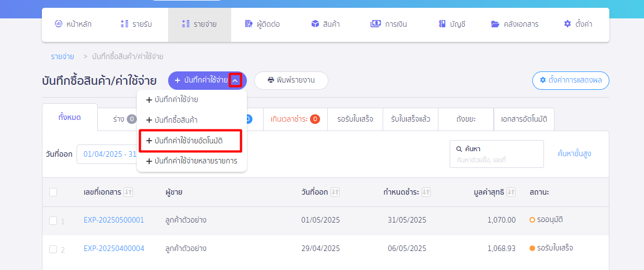
Task: Click the สถานะ column header
Action: click(539, 192)
